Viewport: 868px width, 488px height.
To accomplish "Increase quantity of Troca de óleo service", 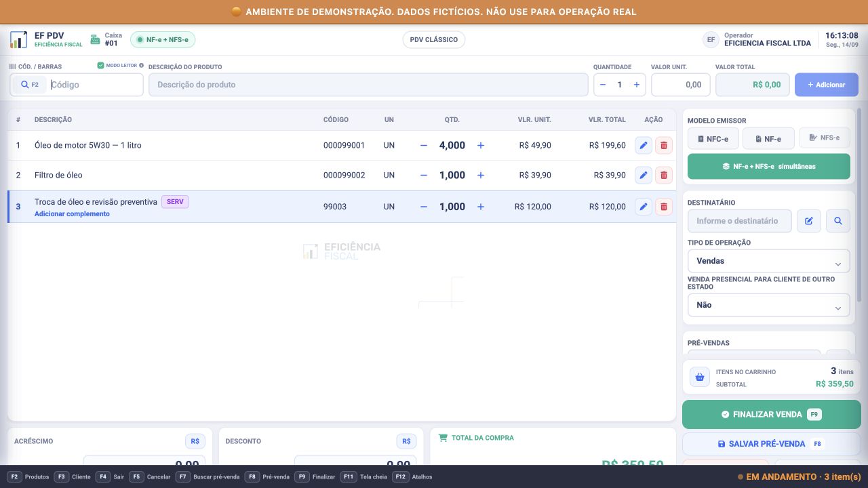I will (481, 207).
